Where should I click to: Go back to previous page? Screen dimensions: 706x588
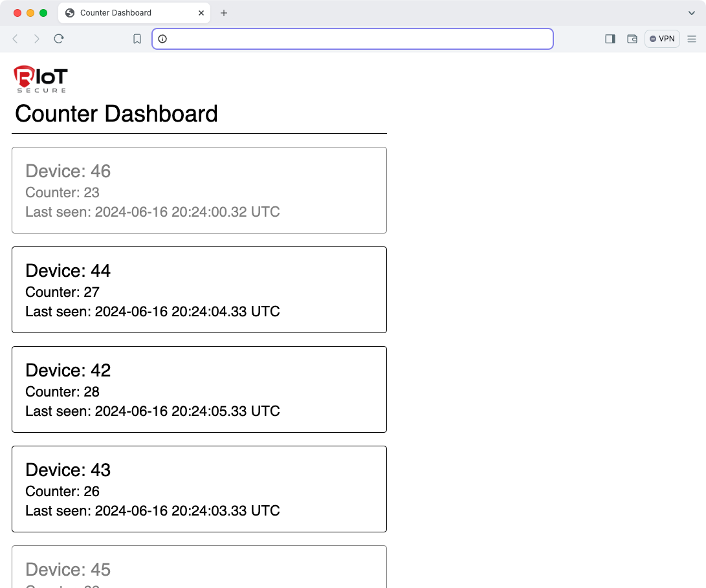pos(16,39)
